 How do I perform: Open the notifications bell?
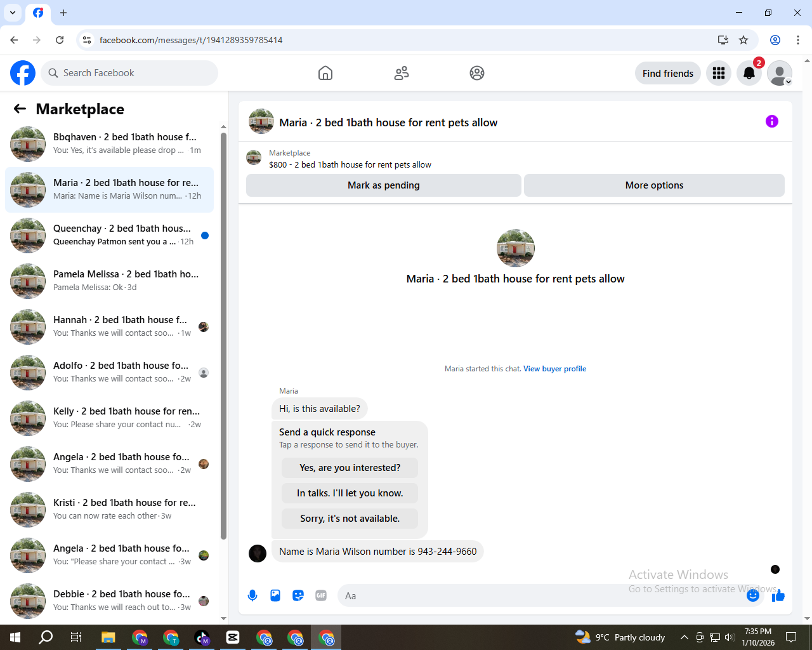[749, 73]
